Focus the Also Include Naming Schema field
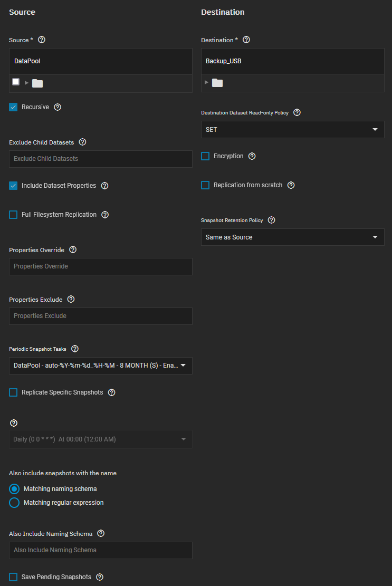392x586 pixels. click(x=100, y=550)
